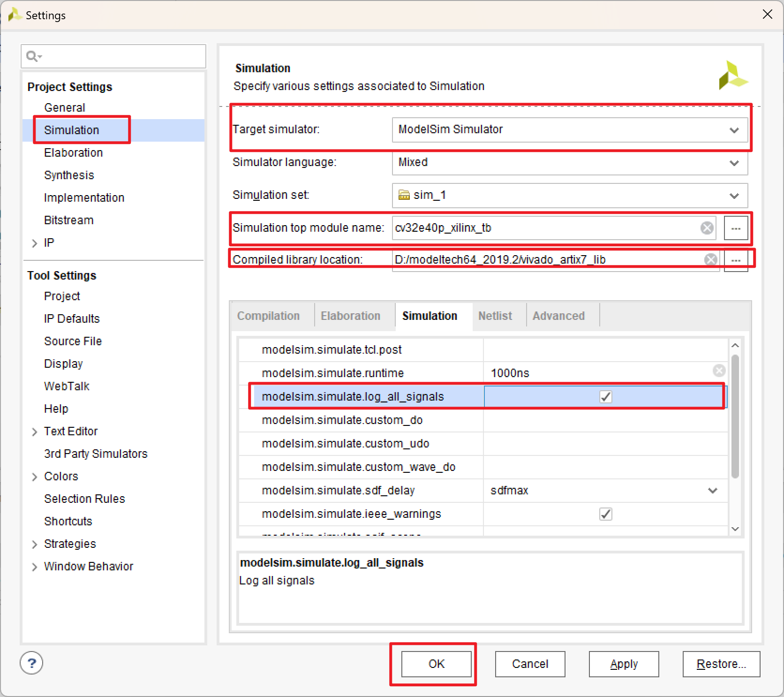Disable the modelsim.simulate.ieee_warnings checkbox
784x697 pixels.
click(x=605, y=514)
